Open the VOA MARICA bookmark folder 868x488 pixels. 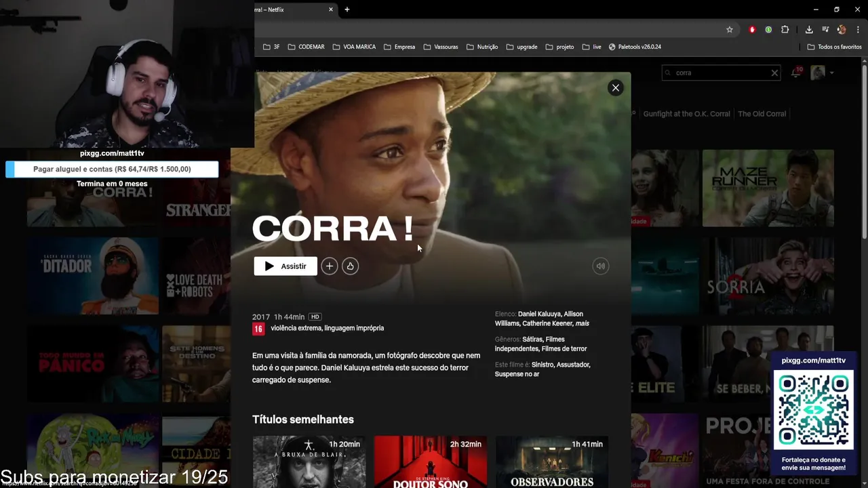point(354,47)
